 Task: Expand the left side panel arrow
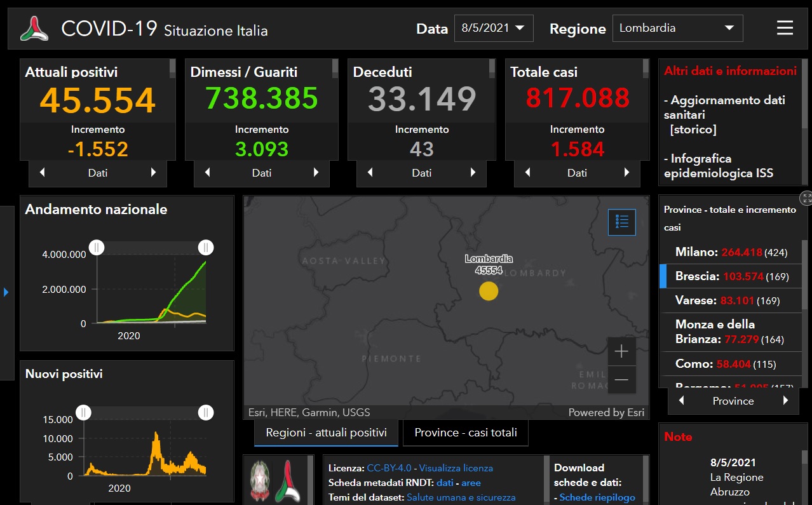coord(6,292)
